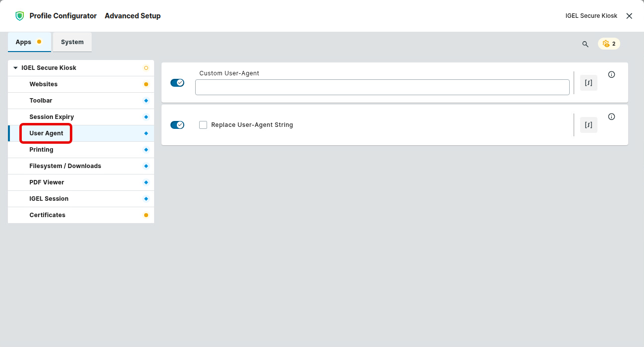The width and height of the screenshot is (644, 347).
Task: Click the search magnifier icon
Action: (x=585, y=44)
